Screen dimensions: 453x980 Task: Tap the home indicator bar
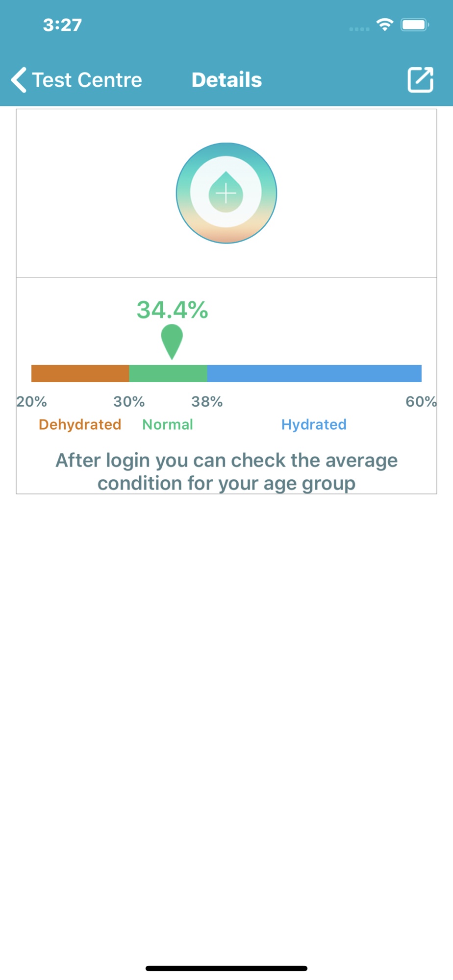point(226,968)
